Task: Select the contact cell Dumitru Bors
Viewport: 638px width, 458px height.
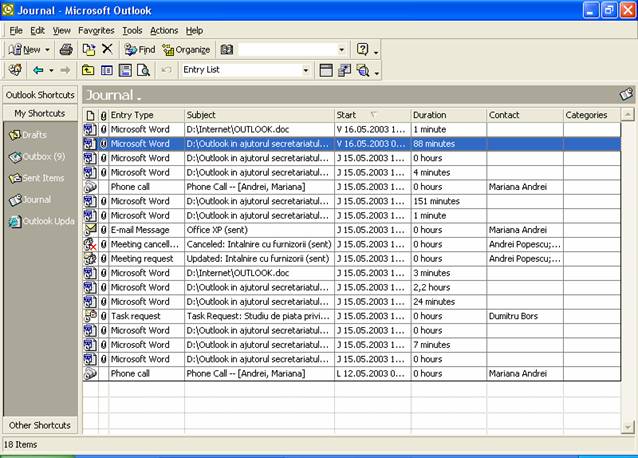Action: (x=525, y=316)
